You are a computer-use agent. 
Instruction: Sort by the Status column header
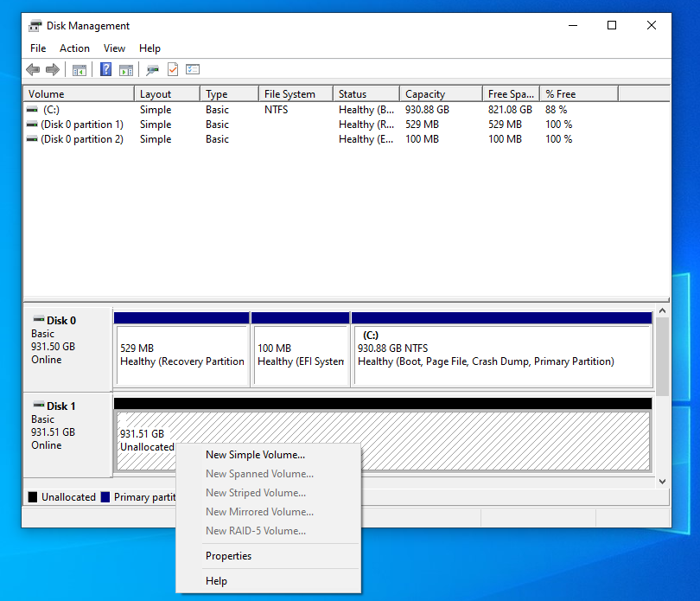click(x=366, y=94)
